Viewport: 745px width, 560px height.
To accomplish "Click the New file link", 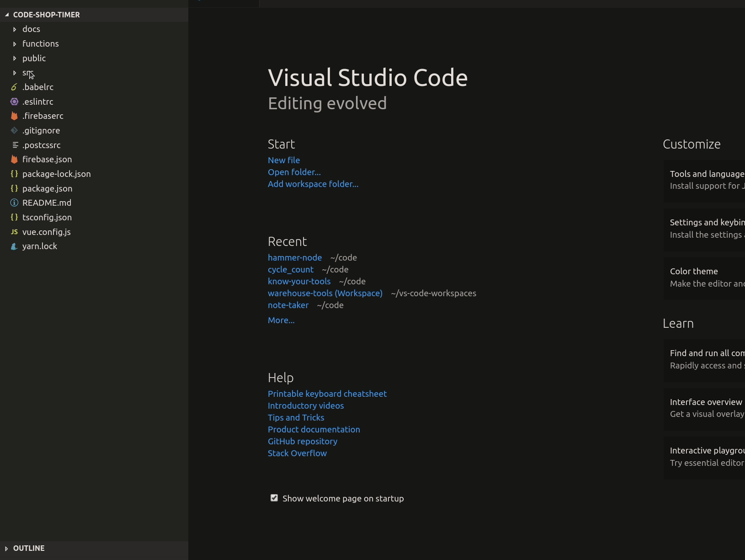I will pos(284,160).
